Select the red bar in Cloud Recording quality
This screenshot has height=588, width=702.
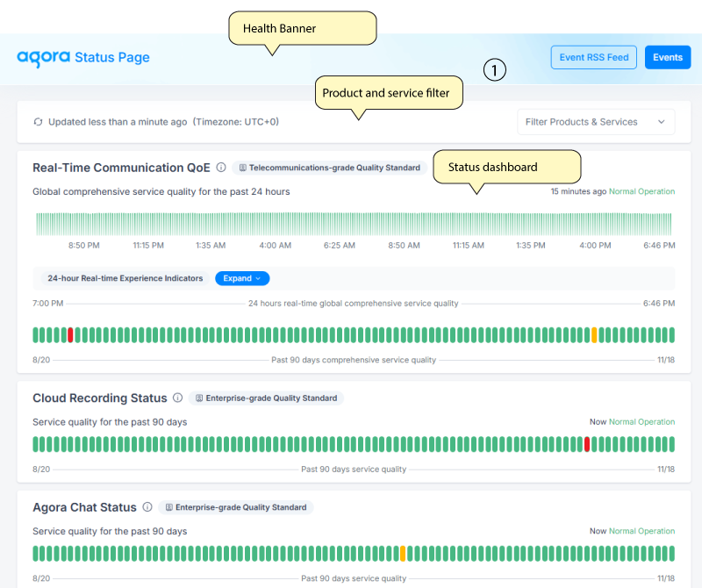587,444
